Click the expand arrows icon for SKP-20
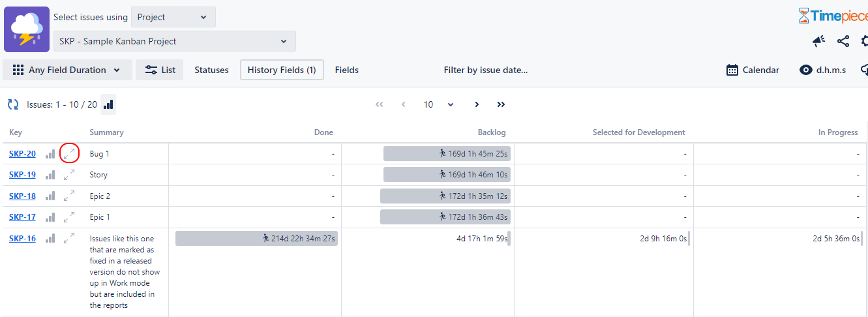 coord(69,154)
